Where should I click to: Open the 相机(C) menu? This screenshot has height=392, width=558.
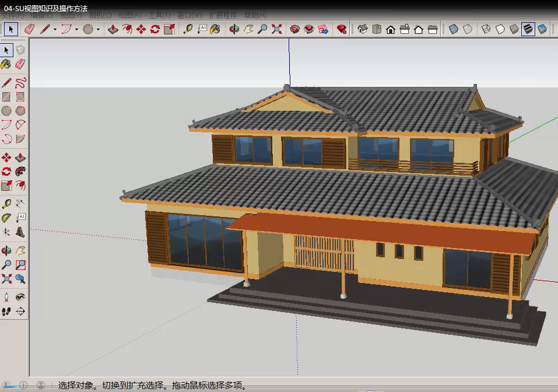click(x=100, y=15)
